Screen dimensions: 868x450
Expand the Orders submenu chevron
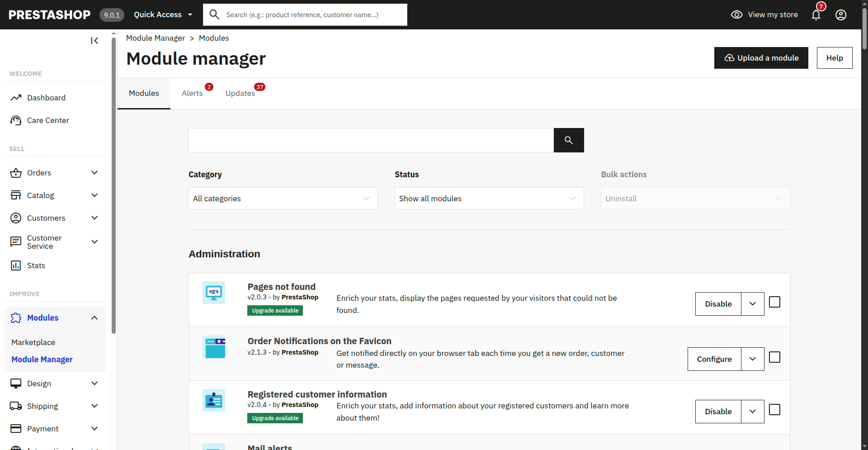point(94,173)
